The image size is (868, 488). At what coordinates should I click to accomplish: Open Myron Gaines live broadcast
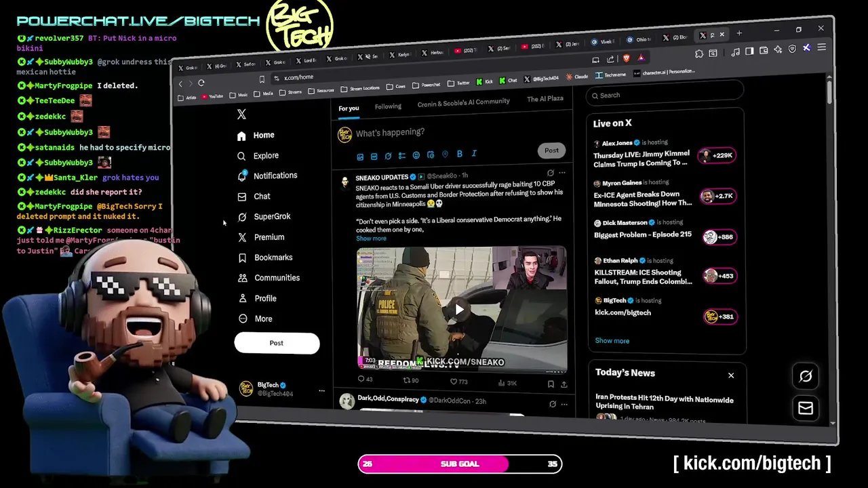pyautogui.click(x=665, y=195)
